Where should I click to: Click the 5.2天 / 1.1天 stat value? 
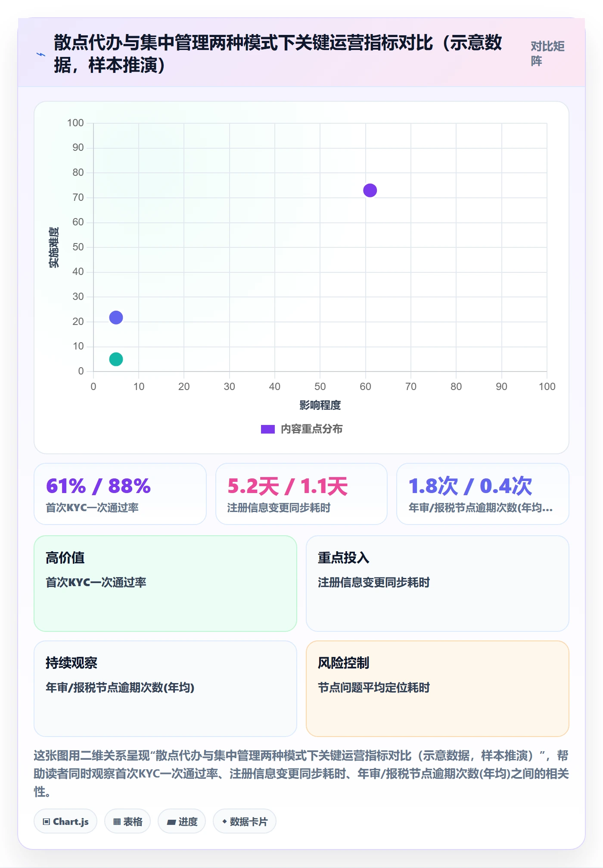[288, 486]
